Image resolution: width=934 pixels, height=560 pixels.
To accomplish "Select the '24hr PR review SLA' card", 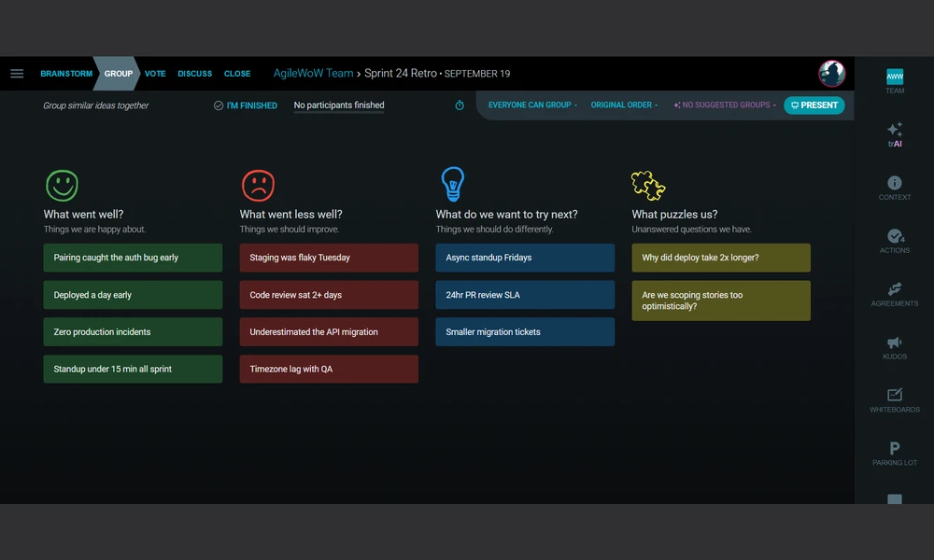I will coord(525,295).
